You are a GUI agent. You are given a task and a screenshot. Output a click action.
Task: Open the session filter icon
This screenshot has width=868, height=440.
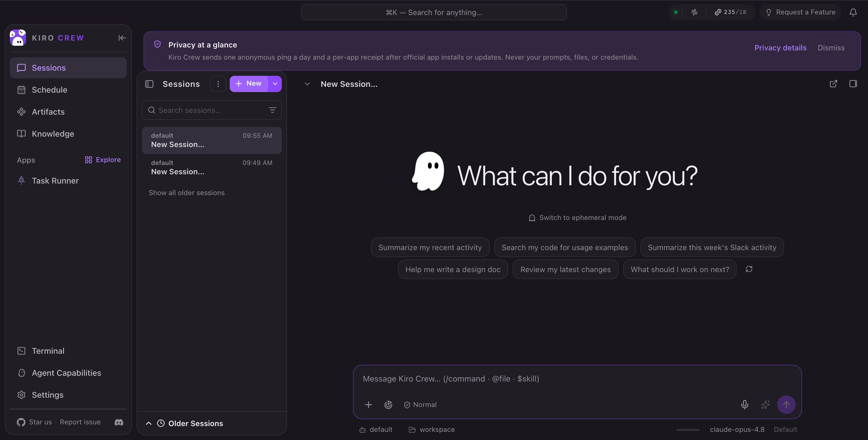coord(272,110)
